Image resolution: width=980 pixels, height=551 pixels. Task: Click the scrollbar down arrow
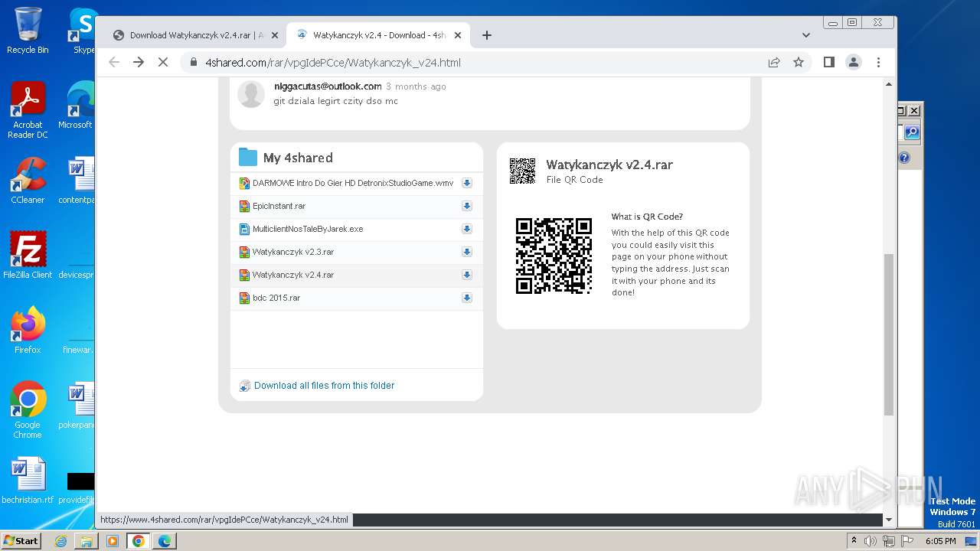click(x=888, y=520)
